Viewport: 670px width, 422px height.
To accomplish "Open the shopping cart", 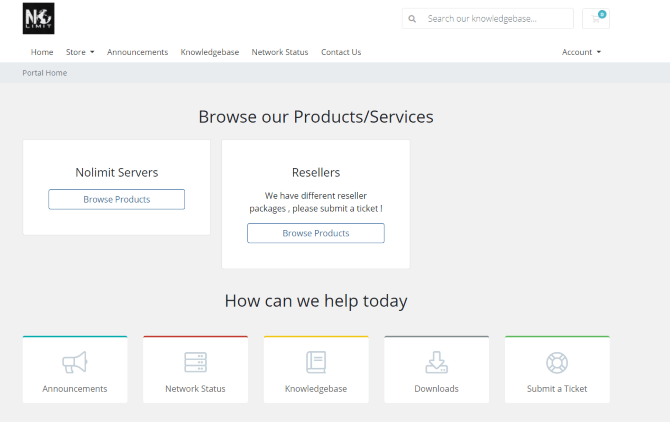I will coord(596,18).
